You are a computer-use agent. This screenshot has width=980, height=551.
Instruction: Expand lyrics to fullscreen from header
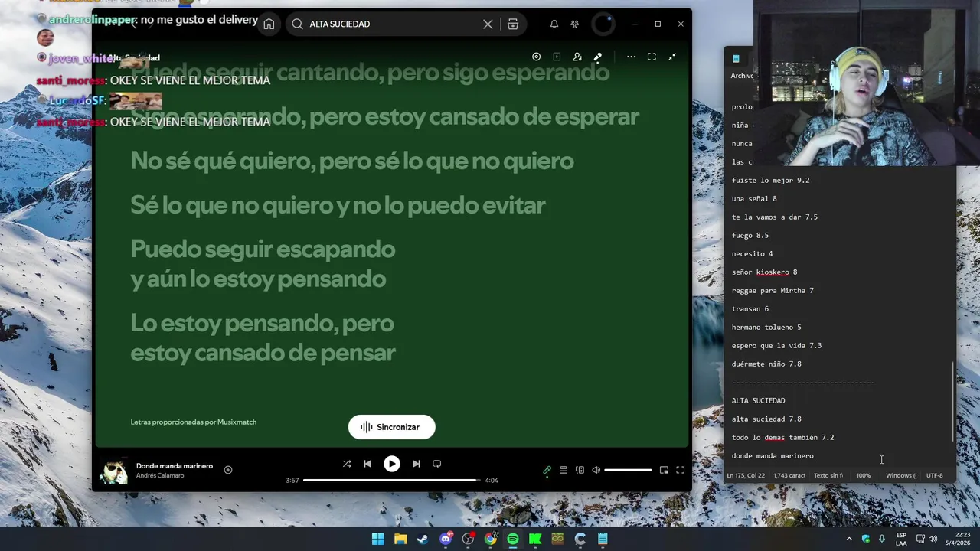pyautogui.click(x=652, y=57)
